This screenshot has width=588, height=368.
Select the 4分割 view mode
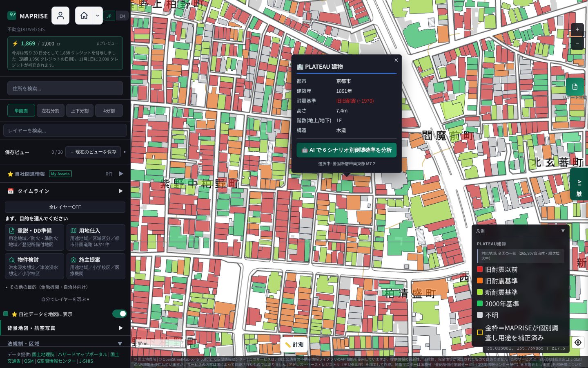(109, 111)
